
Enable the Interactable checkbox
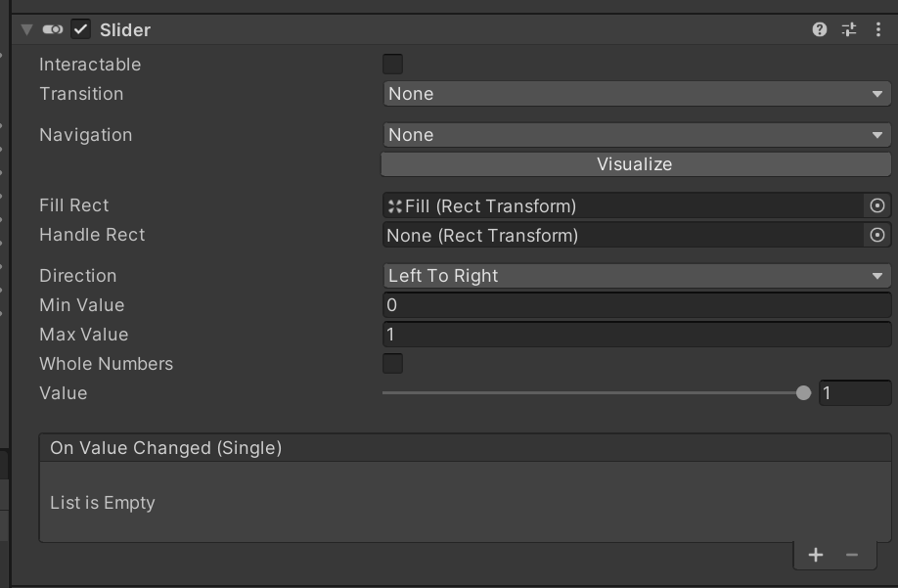coord(391,64)
